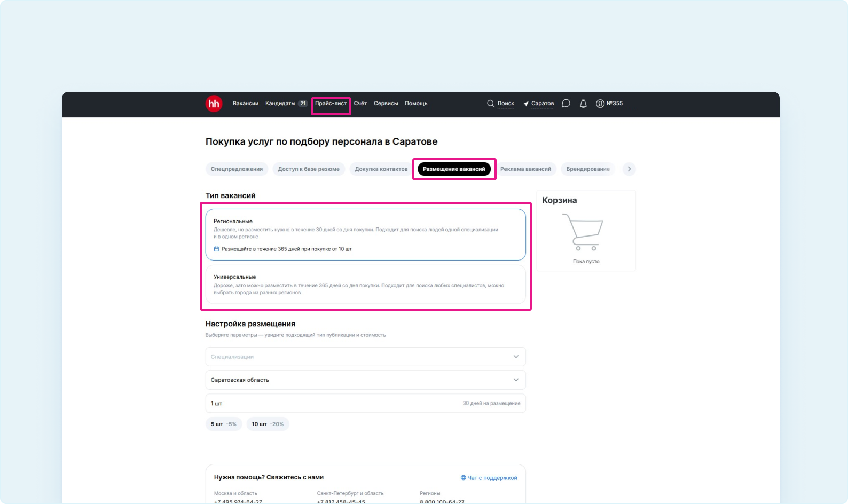
Task: Open the Помощь menu
Action: [x=416, y=104]
